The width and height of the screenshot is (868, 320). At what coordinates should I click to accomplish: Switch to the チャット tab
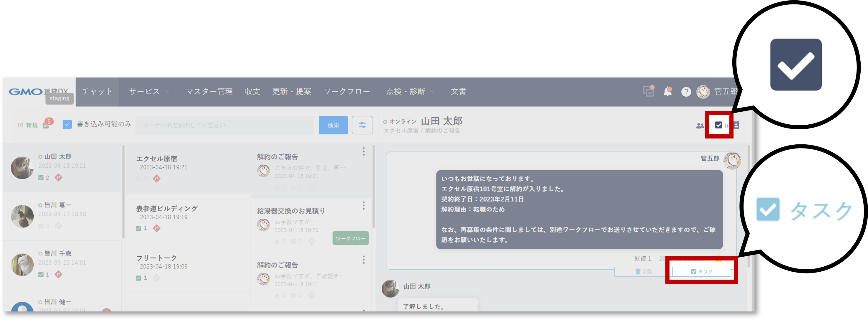pos(97,92)
